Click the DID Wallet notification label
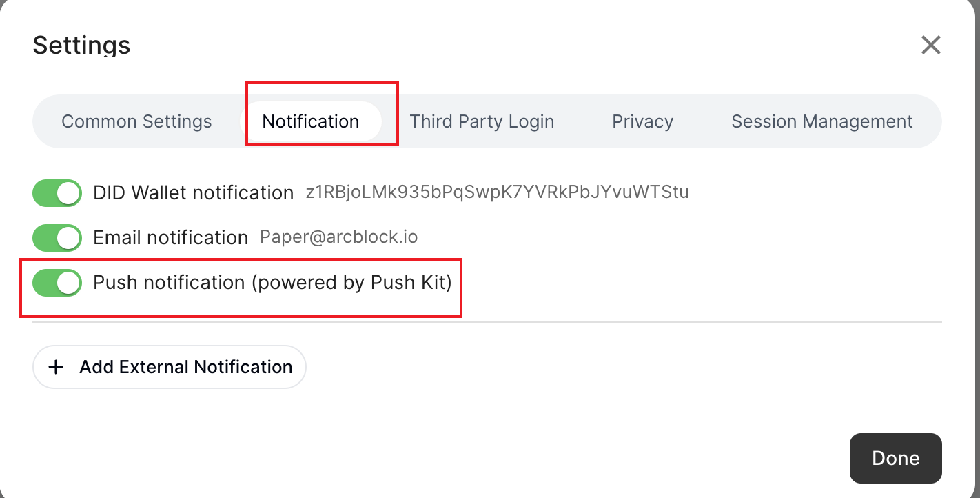Screen dimensions: 980x498 tap(194, 193)
